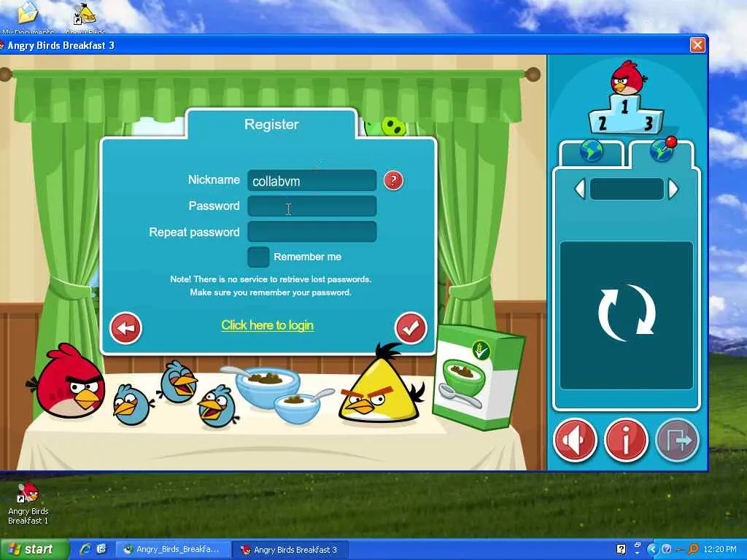Click the red back arrow button
The width and height of the screenshot is (747, 560).
(x=125, y=327)
